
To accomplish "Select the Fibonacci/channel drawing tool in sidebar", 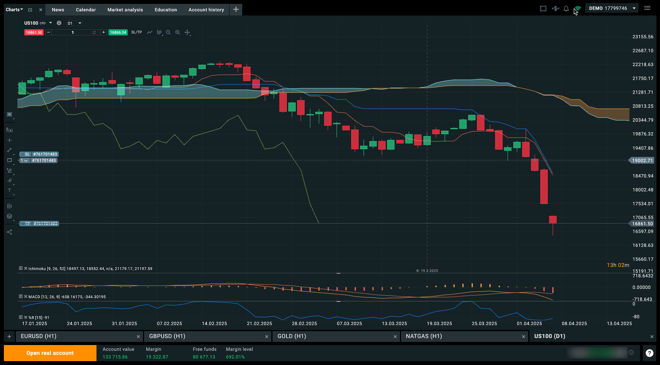I will (x=9, y=171).
